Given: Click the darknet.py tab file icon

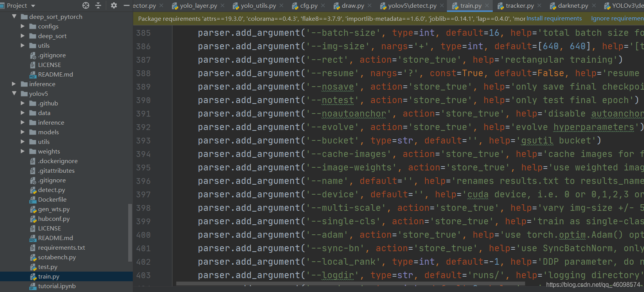Looking at the screenshot, I should [553, 6].
